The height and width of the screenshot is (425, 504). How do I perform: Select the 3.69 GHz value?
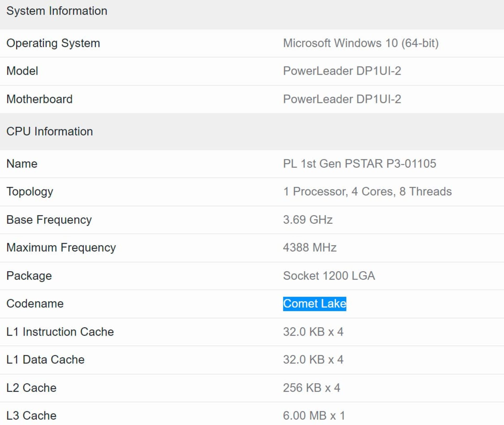point(308,220)
